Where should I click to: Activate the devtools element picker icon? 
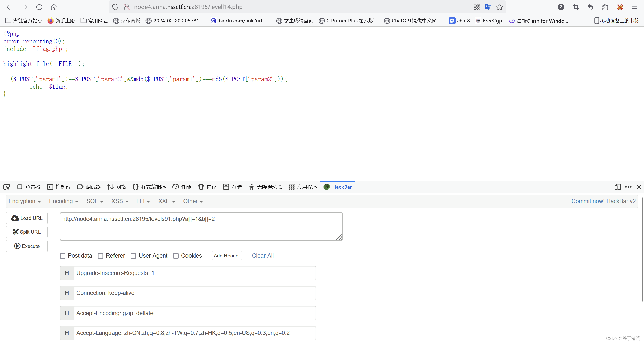pyautogui.click(x=7, y=187)
